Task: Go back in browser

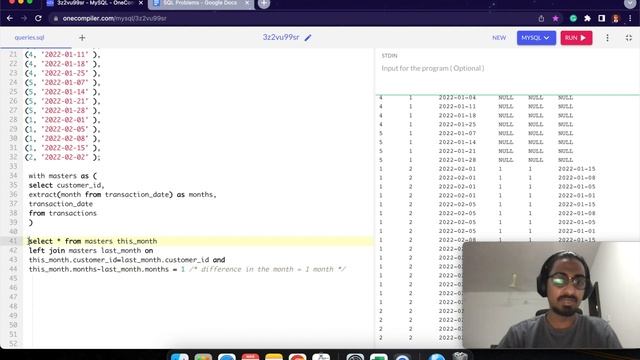Action: pyautogui.click(x=10, y=18)
